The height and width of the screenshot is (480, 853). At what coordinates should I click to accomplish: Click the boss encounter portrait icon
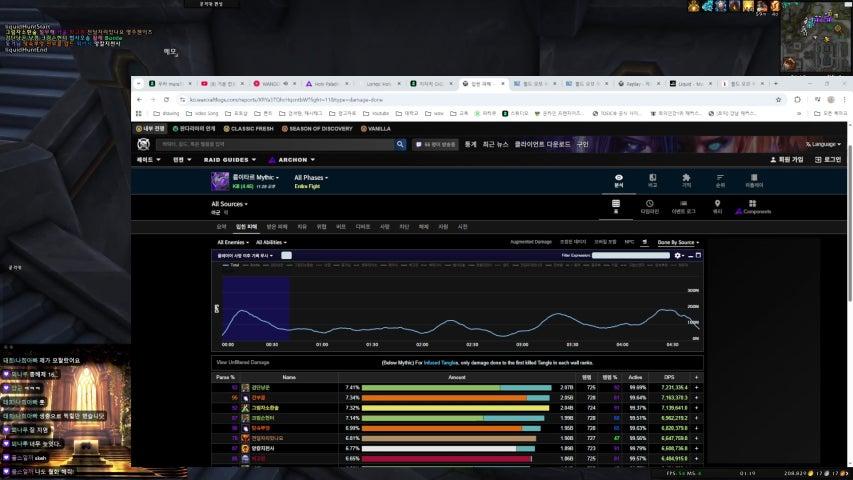(x=220, y=180)
